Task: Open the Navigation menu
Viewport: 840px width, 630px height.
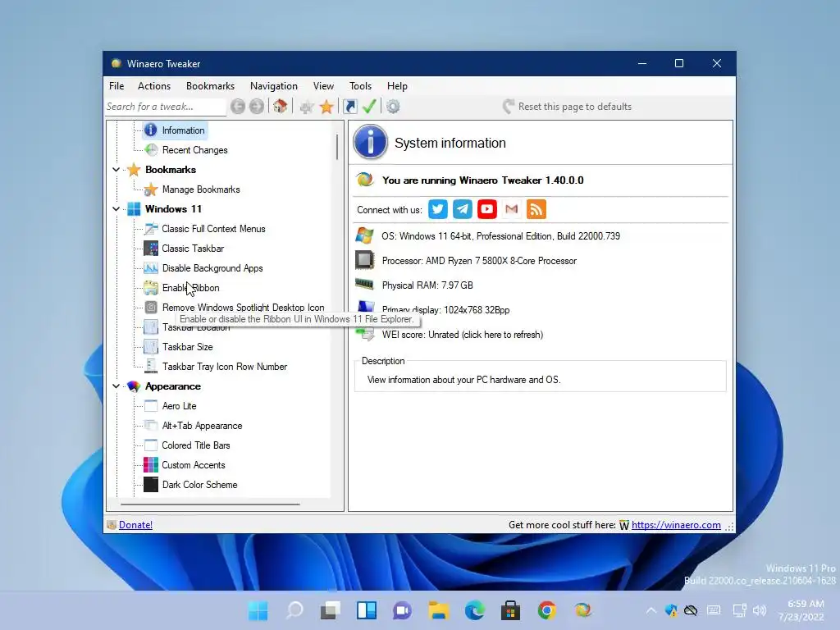Action: (274, 85)
